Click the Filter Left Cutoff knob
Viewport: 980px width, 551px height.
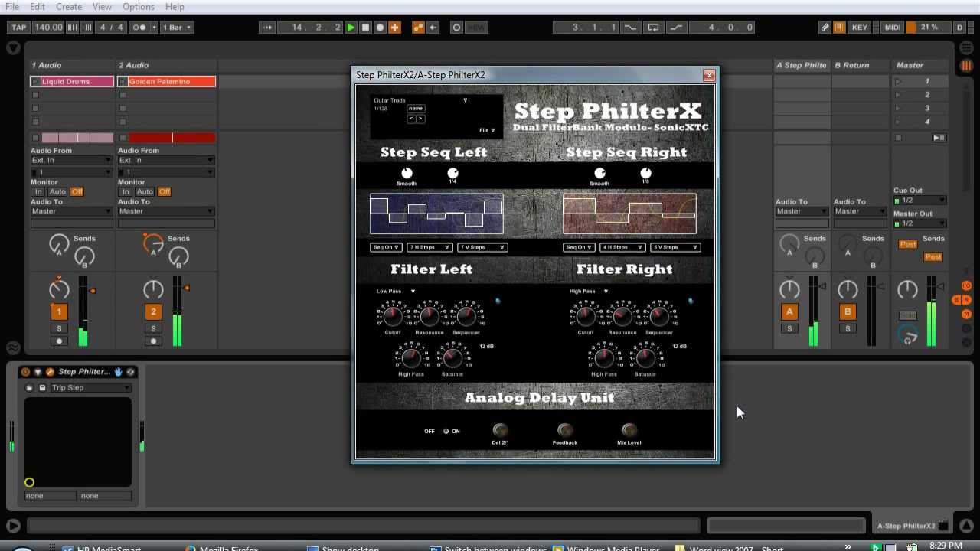pos(392,315)
